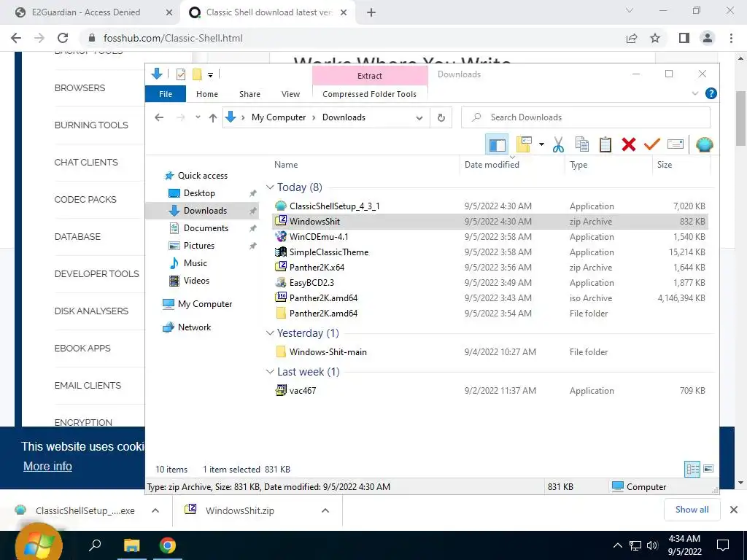Collapse the Last week (1) group
Image resolution: width=747 pixels, height=560 pixels.
coord(270,372)
